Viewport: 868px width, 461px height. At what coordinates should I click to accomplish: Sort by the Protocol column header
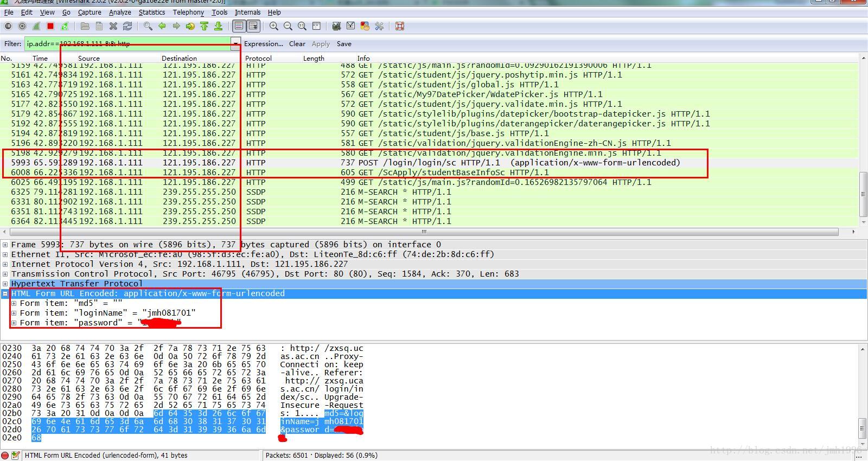258,58
